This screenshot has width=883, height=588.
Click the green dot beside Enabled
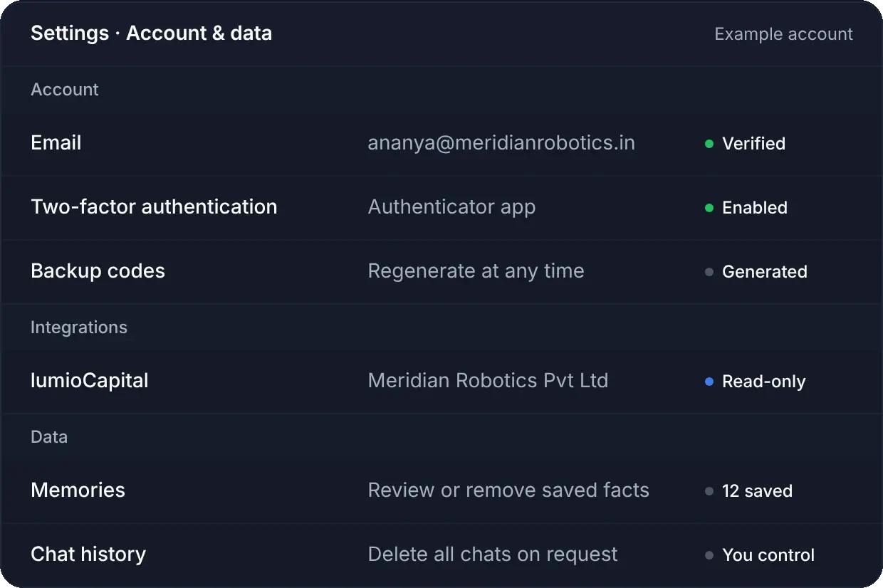pyautogui.click(x=709, y=208)
